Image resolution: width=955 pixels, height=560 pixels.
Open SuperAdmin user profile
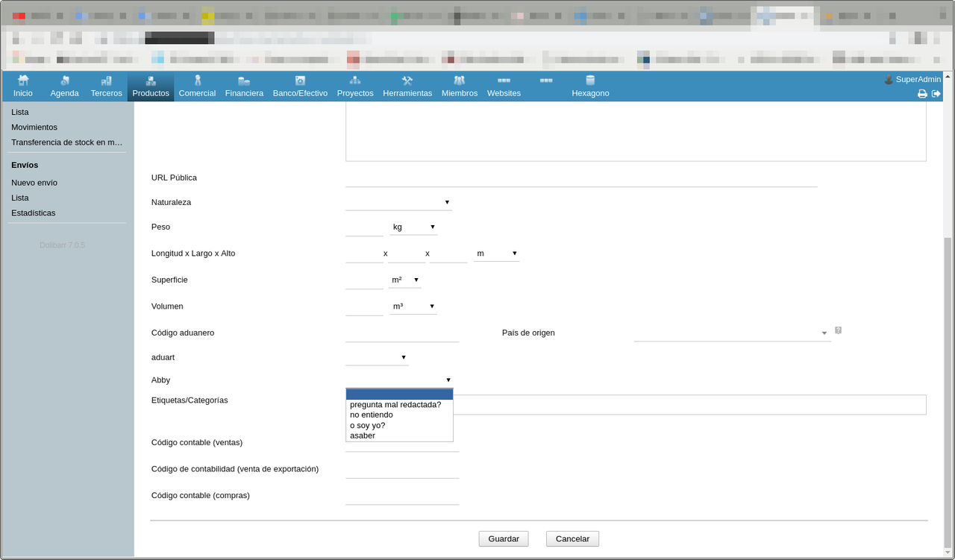(912, 79)
